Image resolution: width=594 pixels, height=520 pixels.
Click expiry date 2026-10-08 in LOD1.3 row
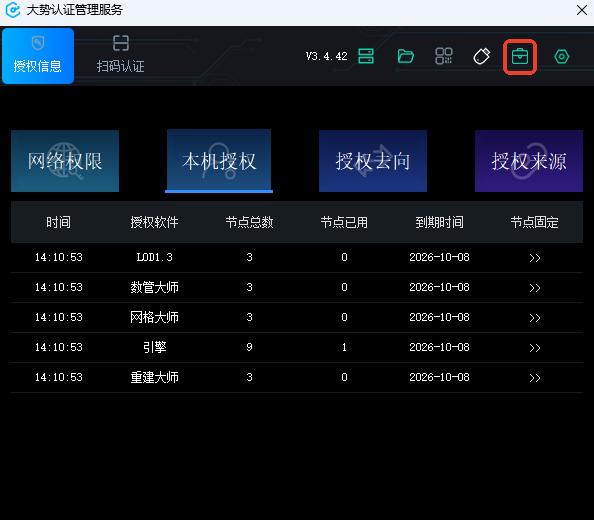439,257
